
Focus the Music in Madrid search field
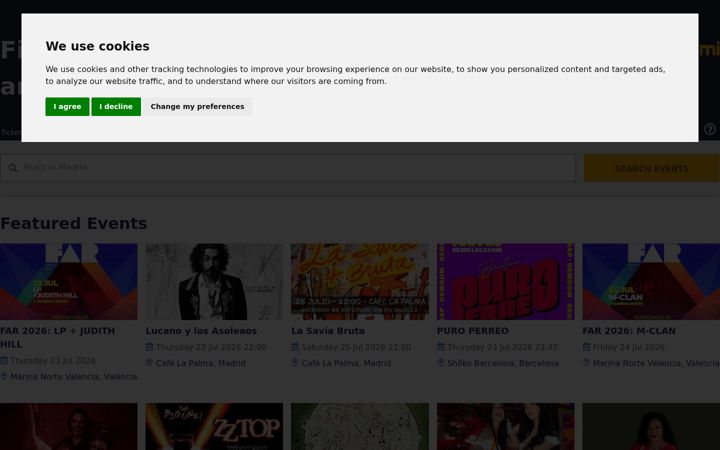(288, 168)
